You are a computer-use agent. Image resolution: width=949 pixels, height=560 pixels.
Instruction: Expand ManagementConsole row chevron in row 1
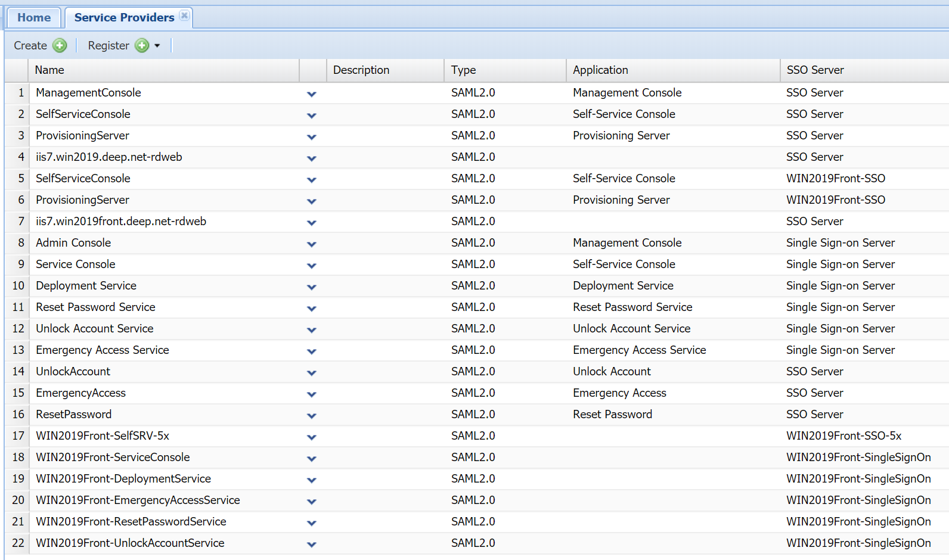[x=311, y=94]
